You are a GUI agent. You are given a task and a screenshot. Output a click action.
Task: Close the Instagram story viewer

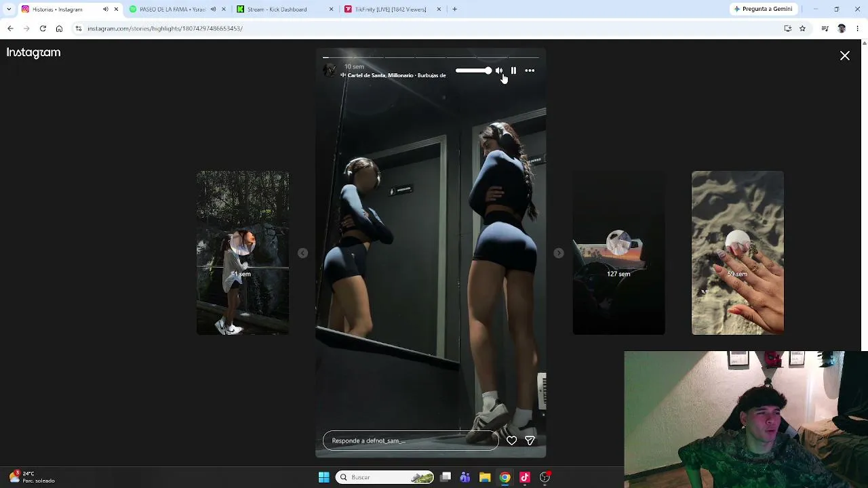(845, 56)
